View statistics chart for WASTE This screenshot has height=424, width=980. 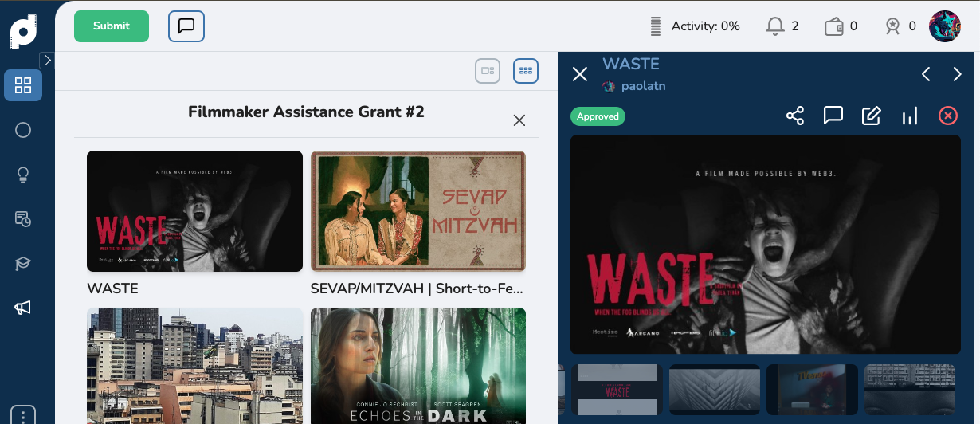coord(910,116)
